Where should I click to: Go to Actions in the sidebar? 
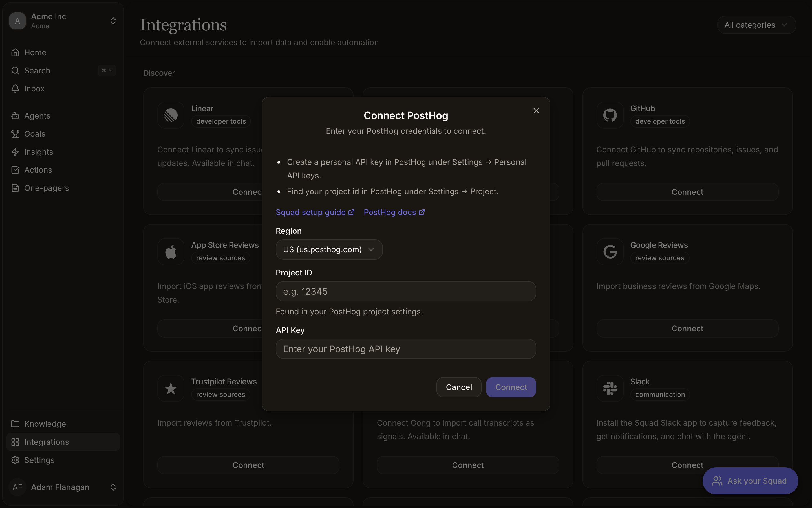coord(63,170)
